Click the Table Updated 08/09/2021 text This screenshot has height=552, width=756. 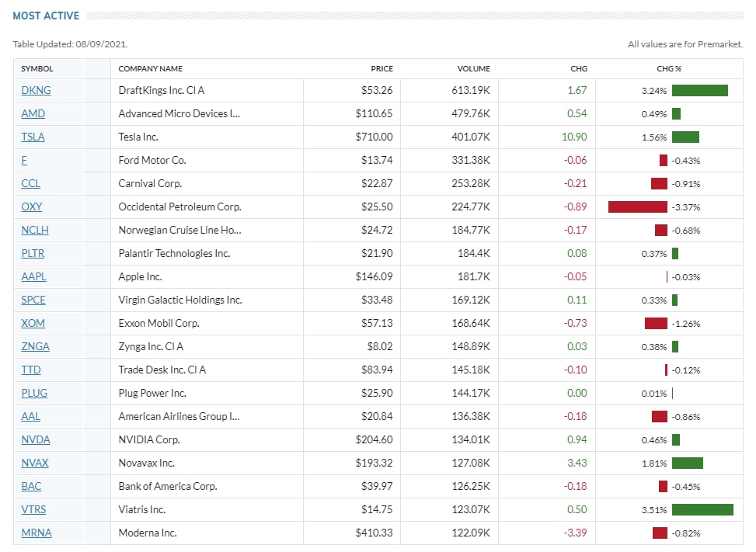[x=71, y=44]
